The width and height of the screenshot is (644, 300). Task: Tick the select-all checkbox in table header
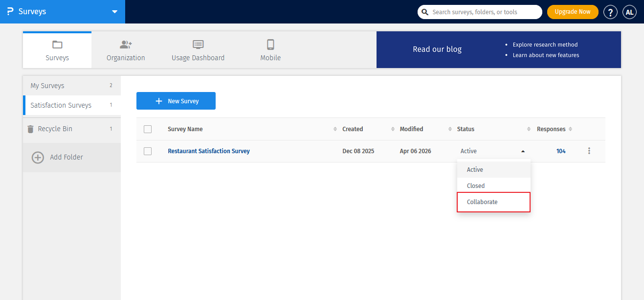click(x=148, y=129)
